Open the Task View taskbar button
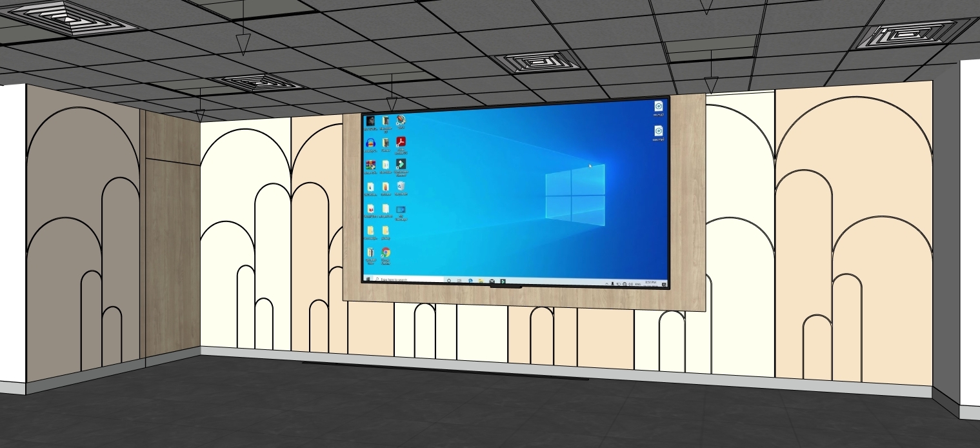This screenshot has height=448, width=980. pyautogui.click(x=459, y=281)
